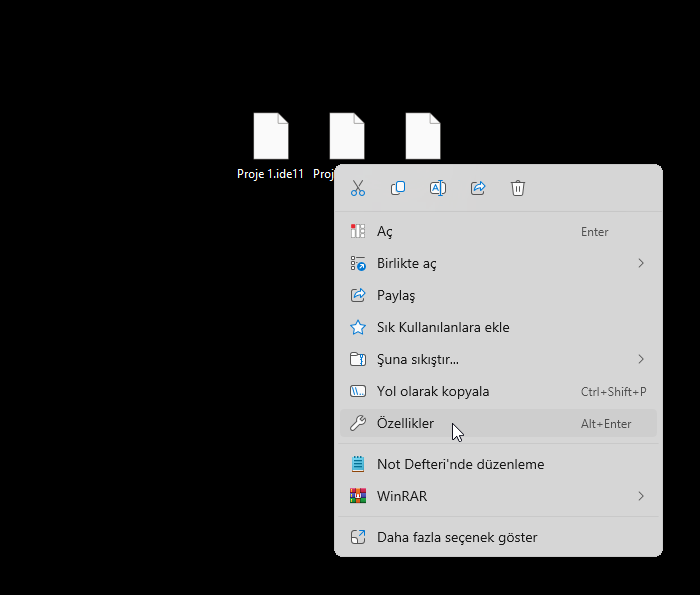Screen dimensions: 700x595
Task: Select the Paylaş menu entry
Action: click(396, 296)
